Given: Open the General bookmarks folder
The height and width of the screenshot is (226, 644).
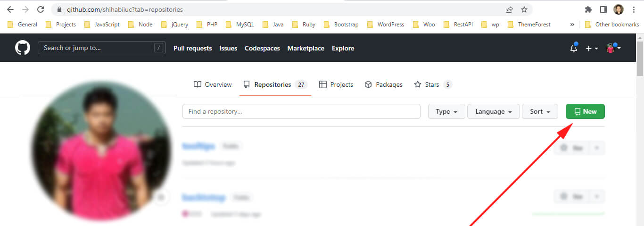Looking at the screenshot, I should click(x=22, y=24).
